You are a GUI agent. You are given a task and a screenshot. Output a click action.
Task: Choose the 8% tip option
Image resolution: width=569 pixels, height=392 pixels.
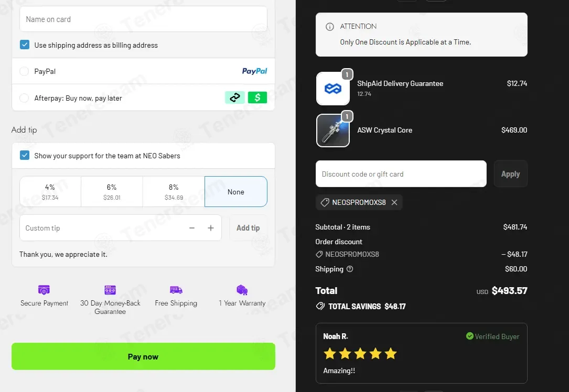point(174,191)
